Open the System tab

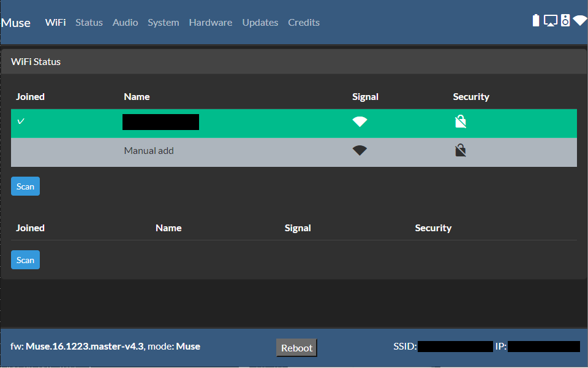[x=163, y=23]
